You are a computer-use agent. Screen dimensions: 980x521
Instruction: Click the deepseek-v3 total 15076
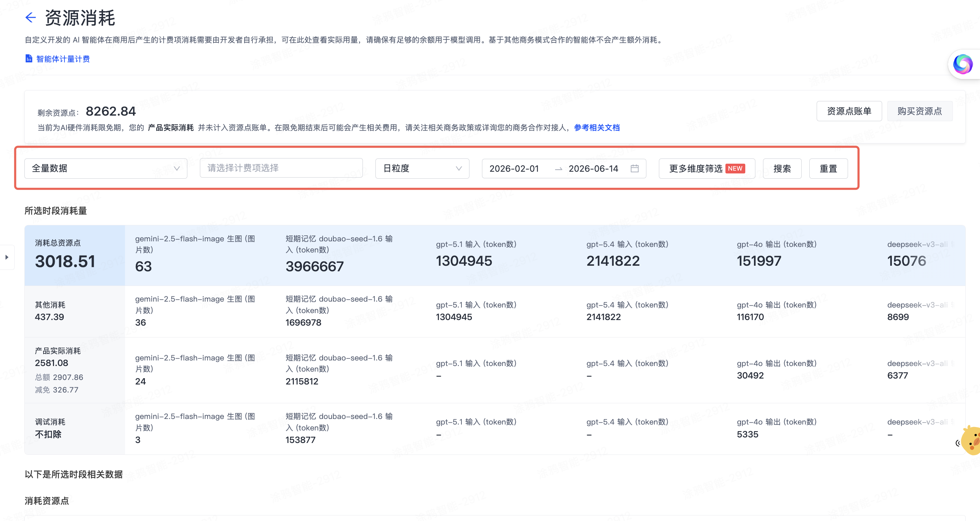(907, 261)
